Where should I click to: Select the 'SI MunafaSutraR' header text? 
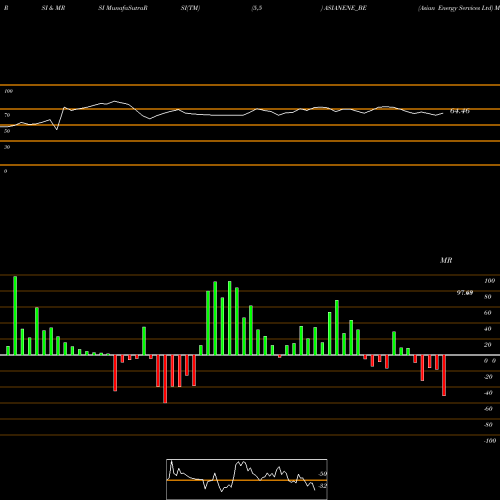[123, 8]
